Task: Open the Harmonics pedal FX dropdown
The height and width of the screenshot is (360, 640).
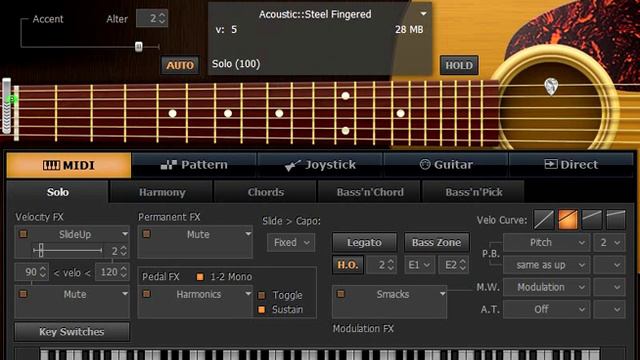Action: pyautogui.click(x=248, y=294)
